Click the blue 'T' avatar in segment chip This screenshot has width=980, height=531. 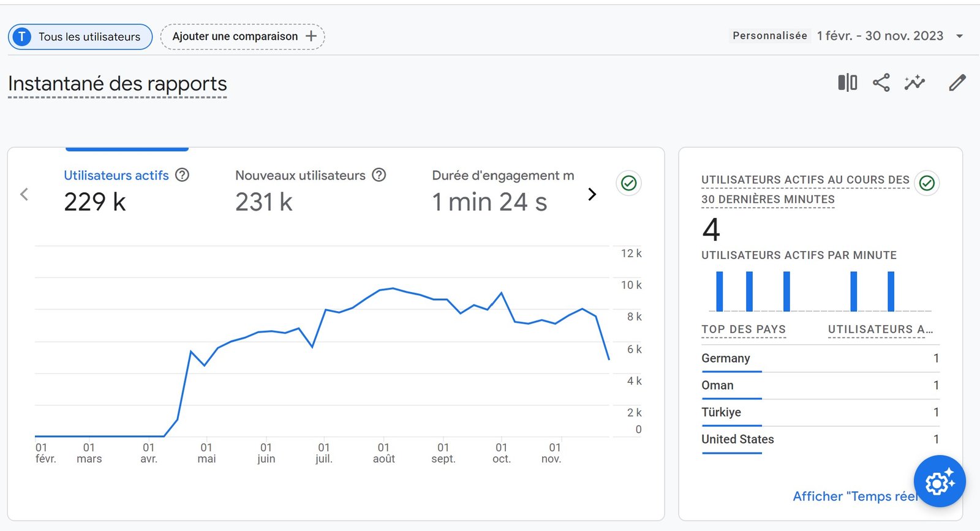[x=22, y=37]
